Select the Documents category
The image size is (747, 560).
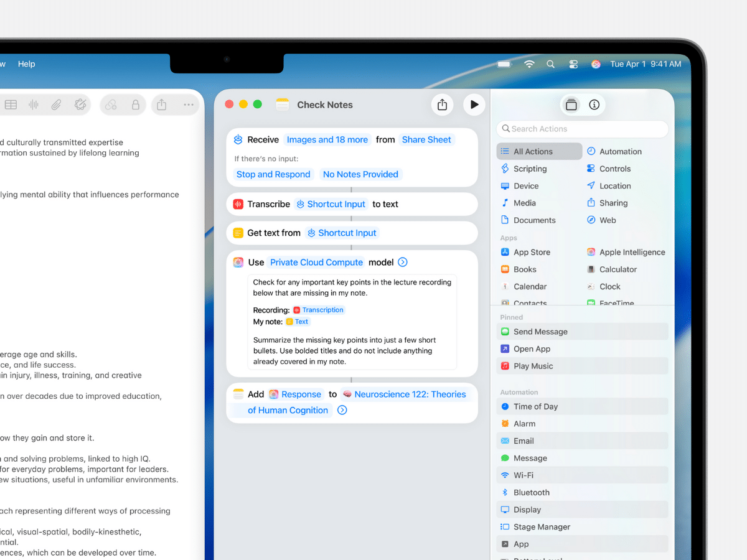[528, 220]
